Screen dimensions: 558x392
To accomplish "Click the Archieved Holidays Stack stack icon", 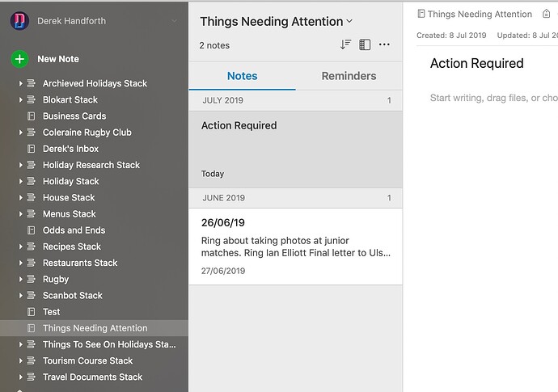I will point(32,83).
